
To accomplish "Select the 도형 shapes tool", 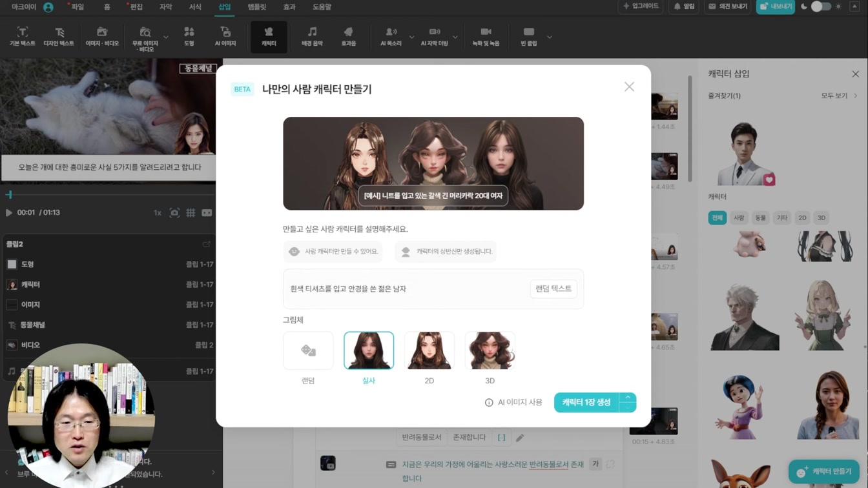I will click(x=189, y=37).
